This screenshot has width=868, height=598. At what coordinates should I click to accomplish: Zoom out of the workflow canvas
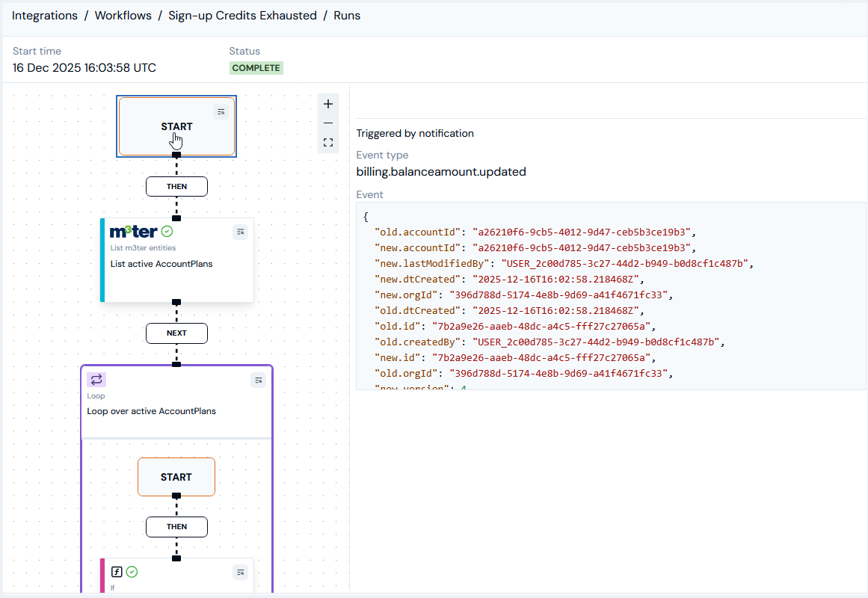coord(328,123)
